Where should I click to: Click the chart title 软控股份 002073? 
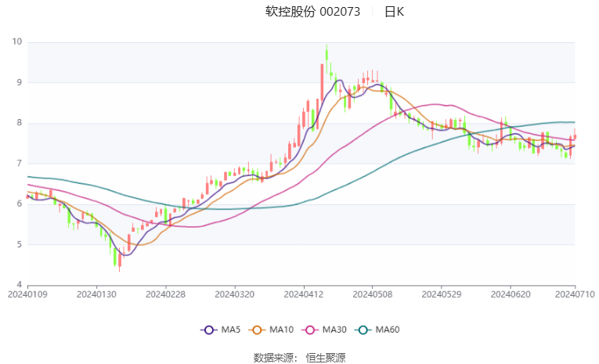312,12
